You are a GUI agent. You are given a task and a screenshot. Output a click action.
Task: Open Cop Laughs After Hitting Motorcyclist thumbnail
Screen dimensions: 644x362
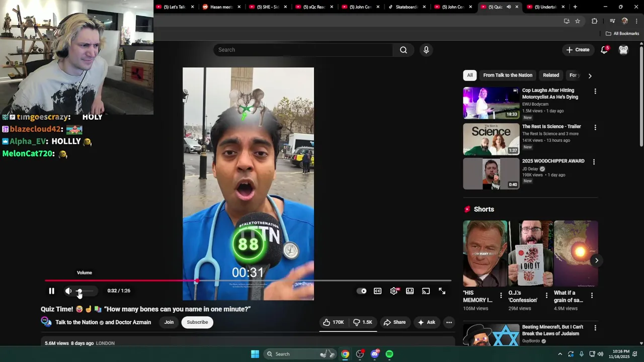[x=491, y=103]
